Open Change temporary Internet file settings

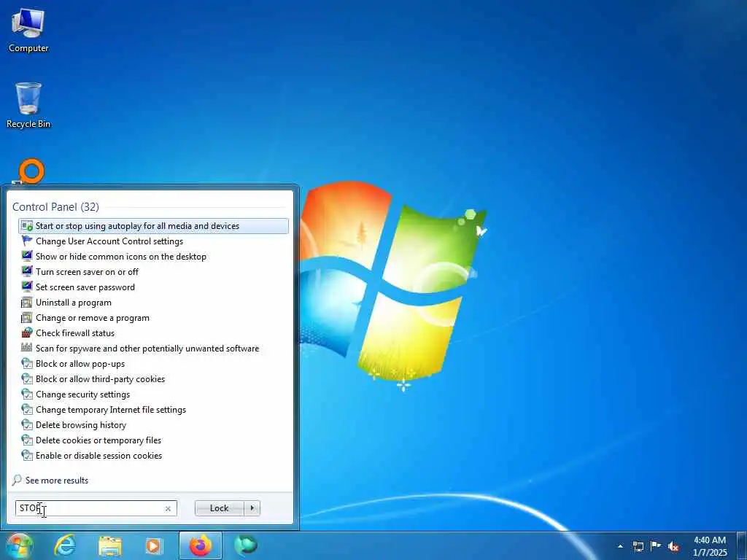(153, 410)
